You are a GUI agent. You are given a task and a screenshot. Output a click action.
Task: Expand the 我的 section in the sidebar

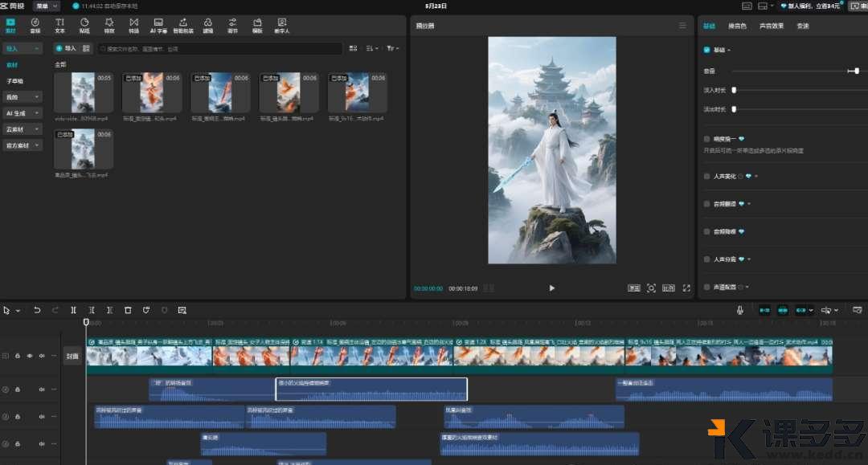[x=23, y=97]
